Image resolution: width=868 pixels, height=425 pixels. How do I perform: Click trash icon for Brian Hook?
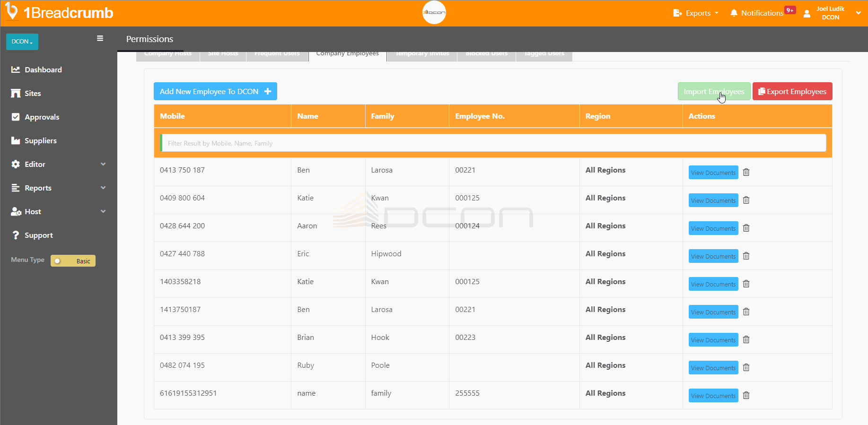(746, 340)
